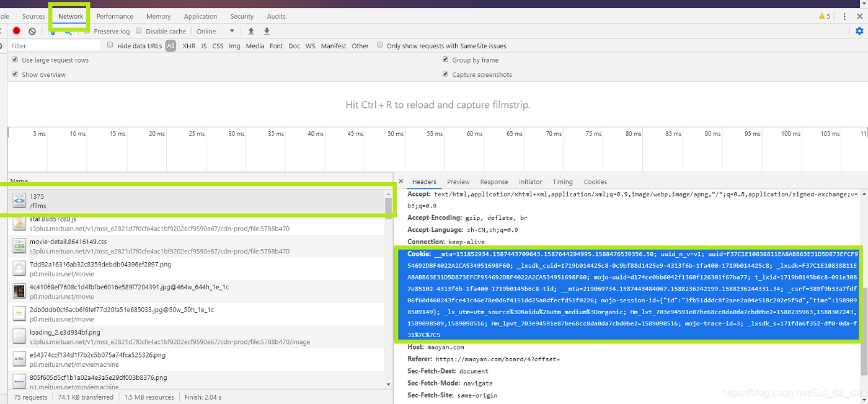Select the Initiator tab in request details
The height and width of the screenshot is (404, 868).
(x=530, y=182)
